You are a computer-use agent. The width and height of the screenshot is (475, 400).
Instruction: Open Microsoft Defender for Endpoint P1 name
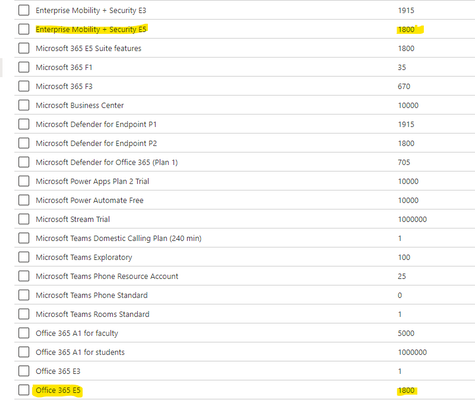[x=96, y=124]
